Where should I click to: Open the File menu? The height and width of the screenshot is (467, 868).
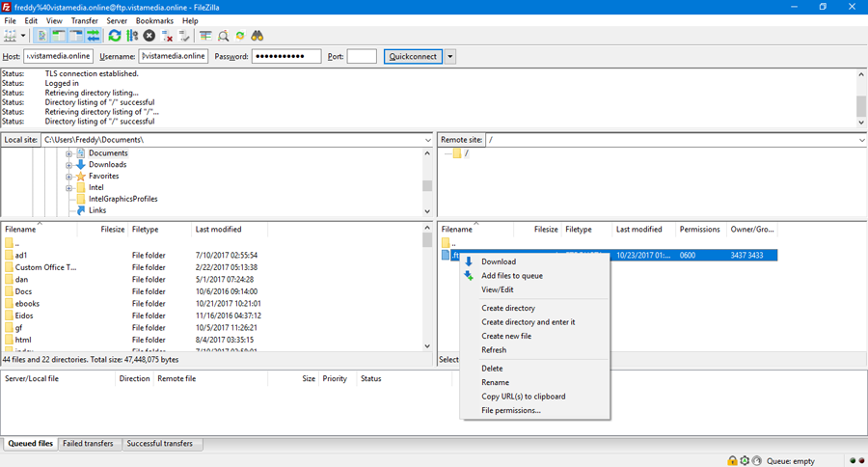[x=10, y=21]
